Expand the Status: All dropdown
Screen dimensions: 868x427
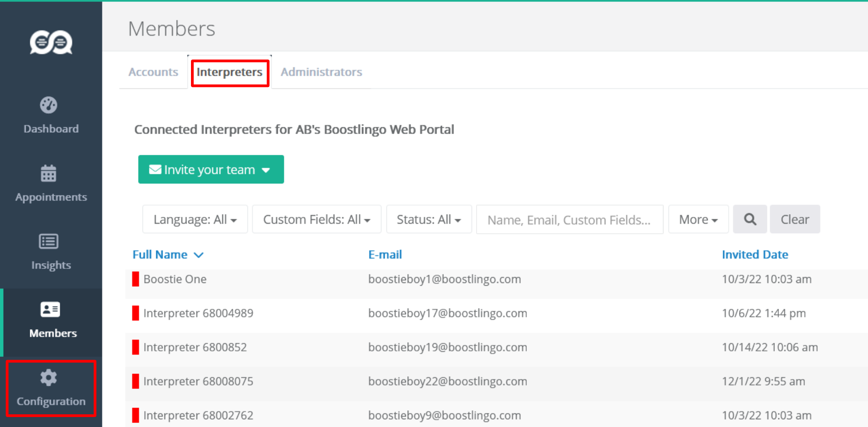(x=429, y=219)
